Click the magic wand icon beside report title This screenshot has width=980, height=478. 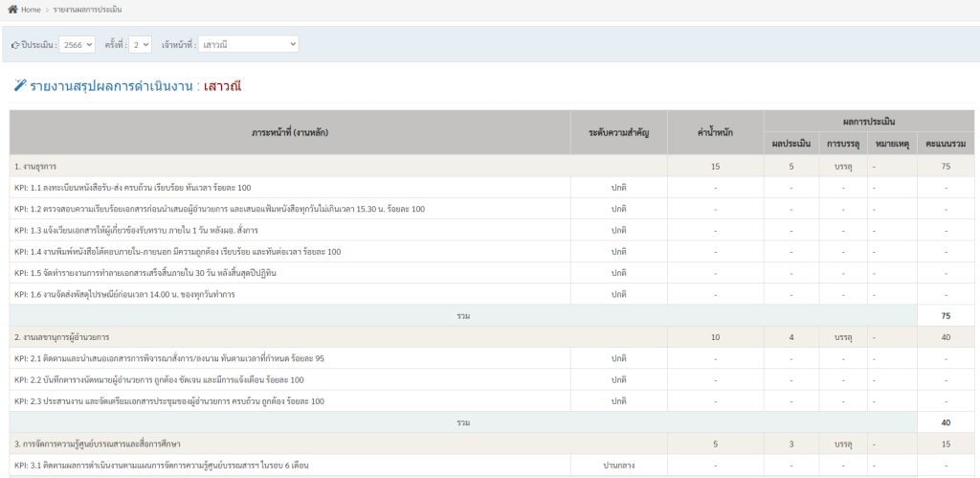click(20, 85)
